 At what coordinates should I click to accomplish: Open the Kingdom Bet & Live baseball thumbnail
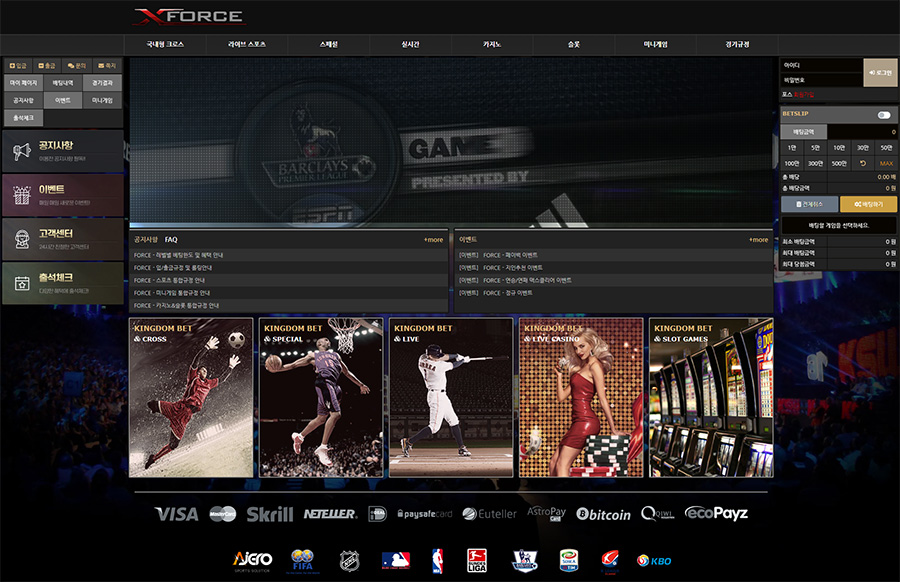coord(451,397)
